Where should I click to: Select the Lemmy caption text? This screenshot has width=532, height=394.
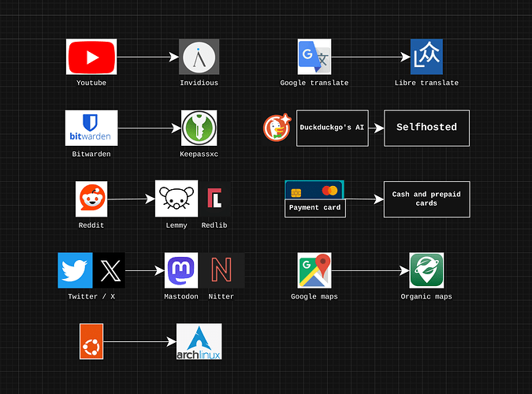[177, 225]
